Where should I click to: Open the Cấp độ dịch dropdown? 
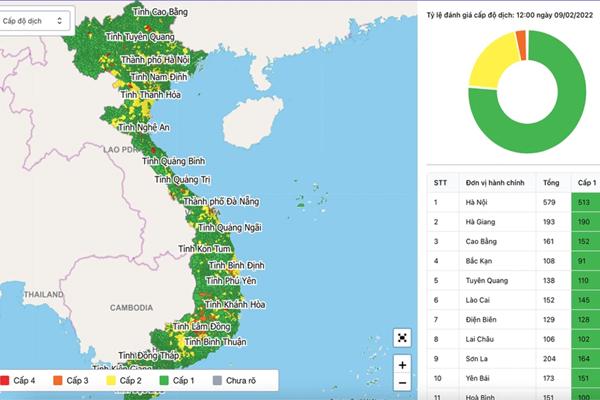(x=33, y=20)
